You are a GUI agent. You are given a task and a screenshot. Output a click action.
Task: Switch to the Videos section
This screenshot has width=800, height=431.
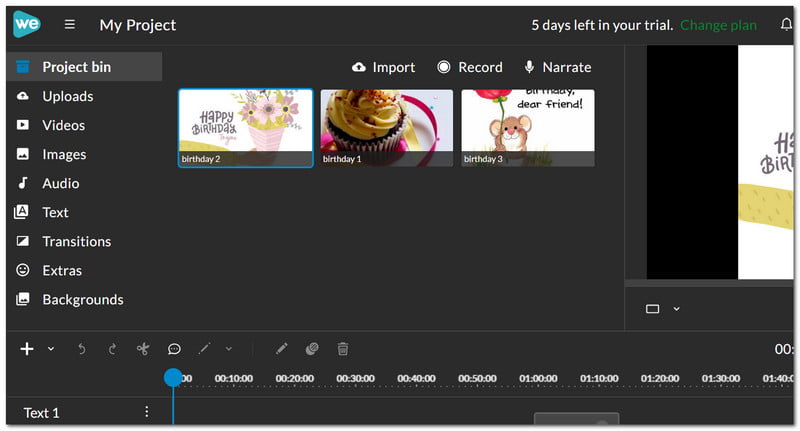click(x=64, y=125)
